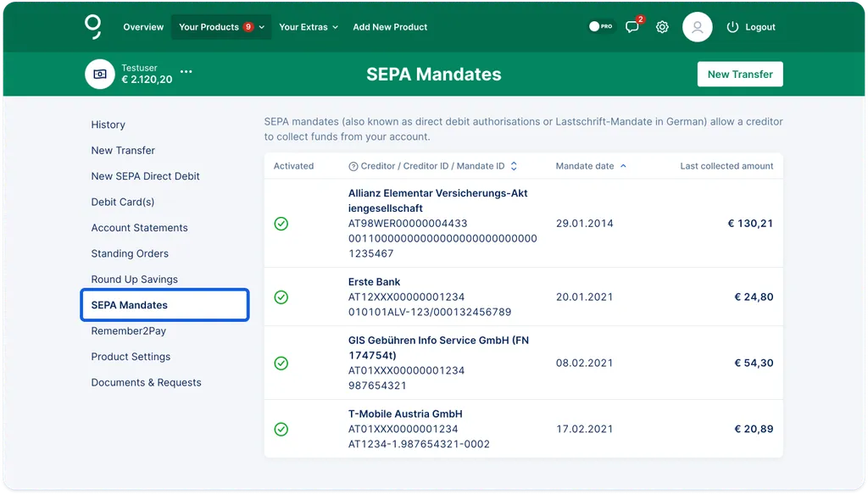Click the Testuser account cash icon
The width and height of the screenshot is (868, 494).
(x=100, y=74)
